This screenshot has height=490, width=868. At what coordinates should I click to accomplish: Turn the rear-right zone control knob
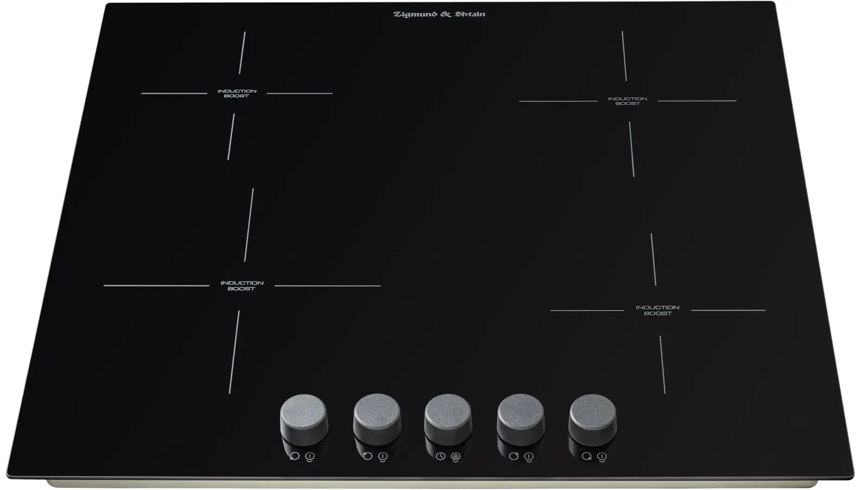coord(520,419)
